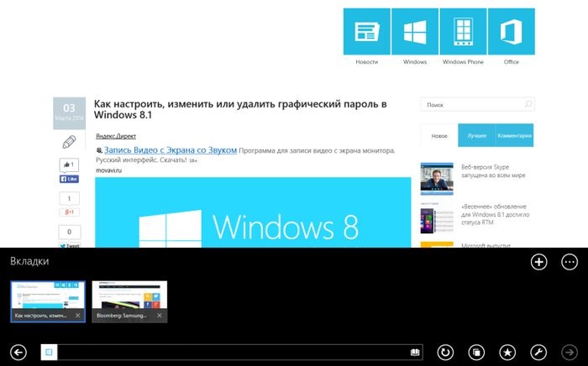Viewport: 588px width, 366px height.
Task: Click the Facebook like count bubble
Action: pos(69,165)
